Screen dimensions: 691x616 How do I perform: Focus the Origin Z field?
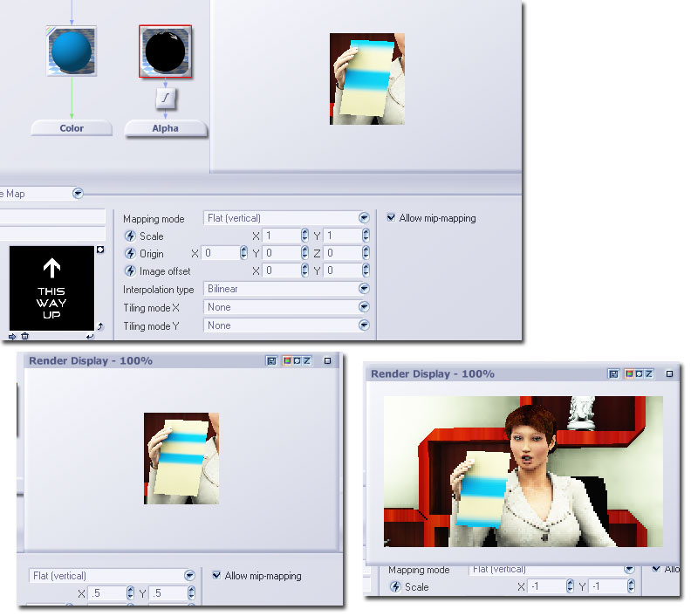[342, 253]
